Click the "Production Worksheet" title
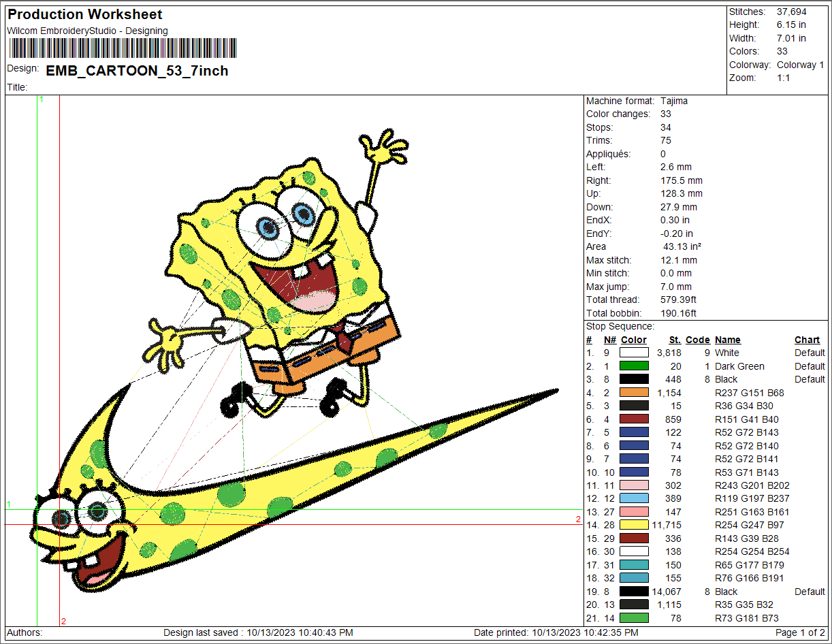Viewport: 832px width, 644px height. point(85,14)
